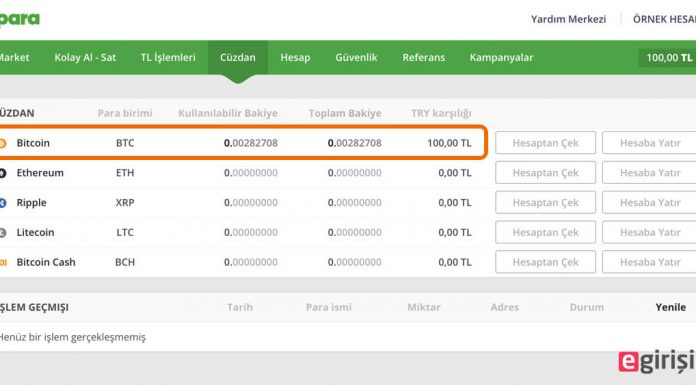Click the 100,00 TL balance badge
Image resolution: width=696 pixels, height=385 pixels.
coord(667,58)
